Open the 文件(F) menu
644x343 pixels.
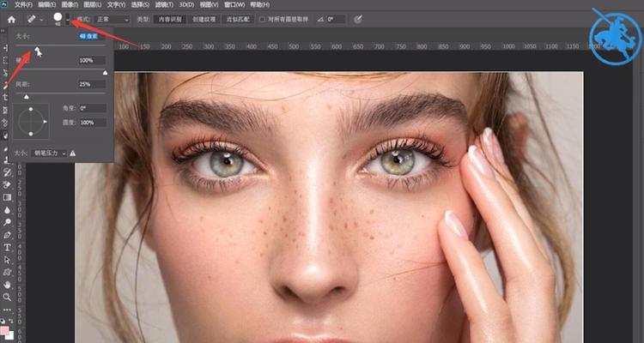(x=23, y=5)
